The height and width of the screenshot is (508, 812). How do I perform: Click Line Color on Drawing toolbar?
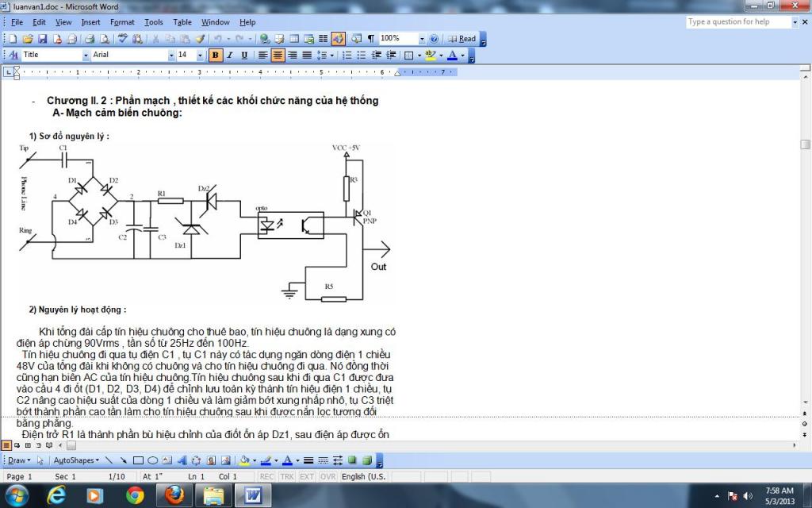tap(266, 460)
